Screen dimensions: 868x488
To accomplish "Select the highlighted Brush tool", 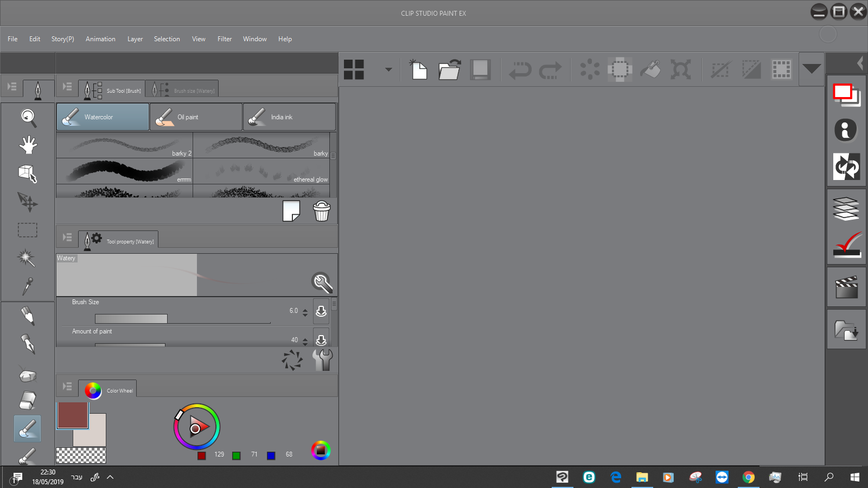I will (x=27, y=428).
